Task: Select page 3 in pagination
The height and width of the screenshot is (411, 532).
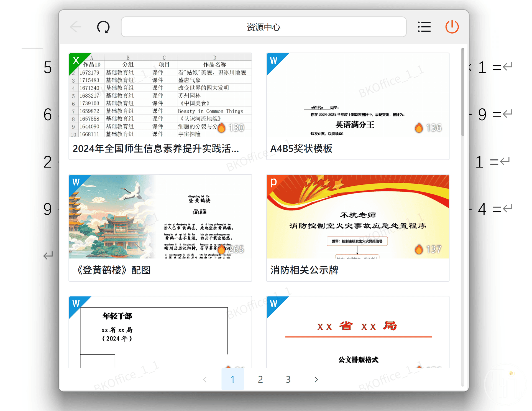Action: [288, 379]
